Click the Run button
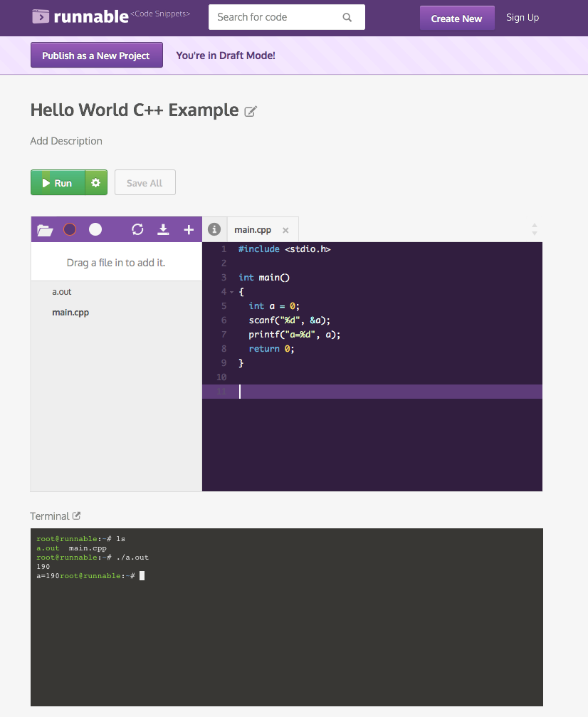This screenshot has height=717, width=588. pyautogui.click(x=58, y=182)
